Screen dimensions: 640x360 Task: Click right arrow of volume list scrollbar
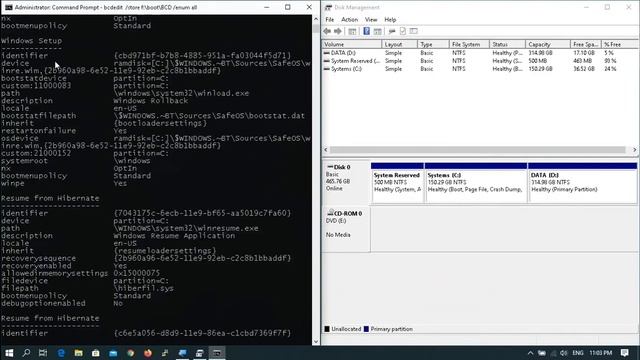[634, 150]
